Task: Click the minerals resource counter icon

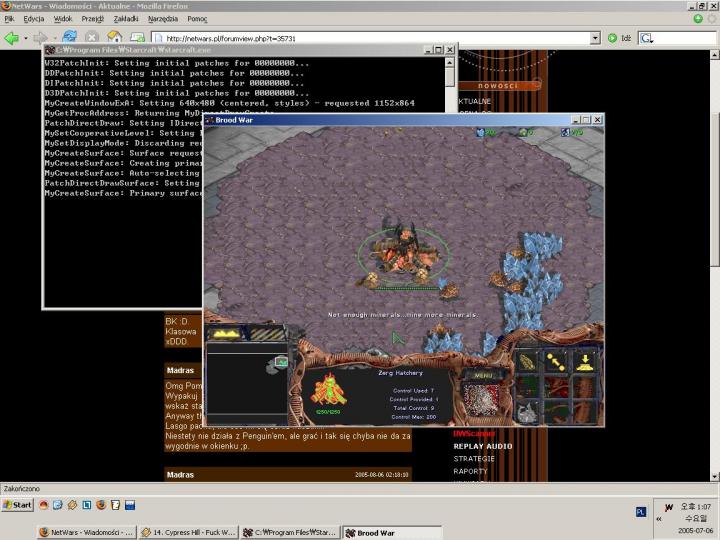Action: (481, 132)
